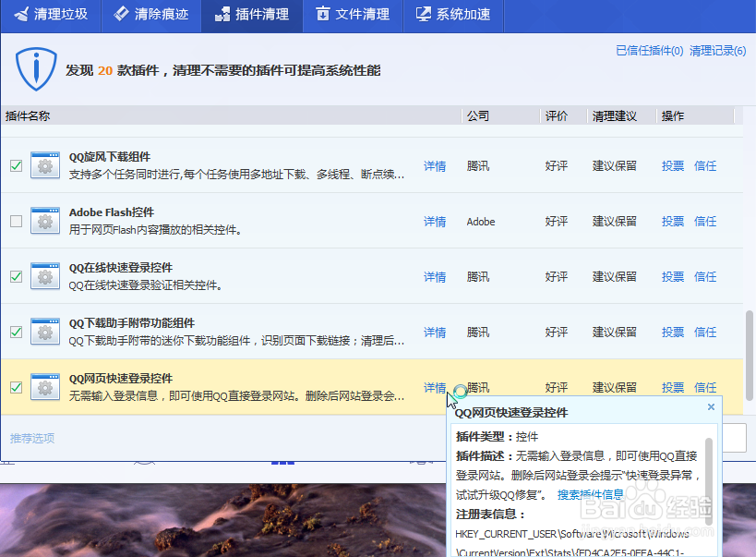Screen dimensions: 756x557
Task: Select the 插件清理 tab
Action: tap(252, 15)
